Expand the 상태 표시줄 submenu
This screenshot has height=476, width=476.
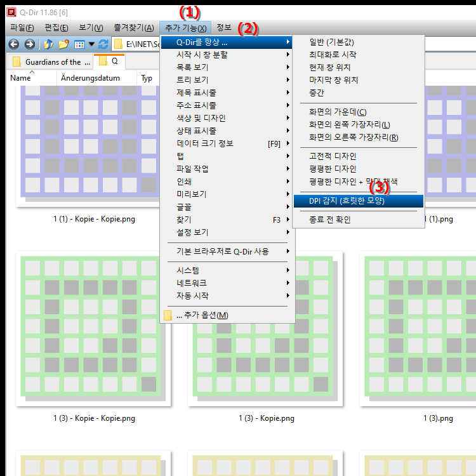pos(227,131)
